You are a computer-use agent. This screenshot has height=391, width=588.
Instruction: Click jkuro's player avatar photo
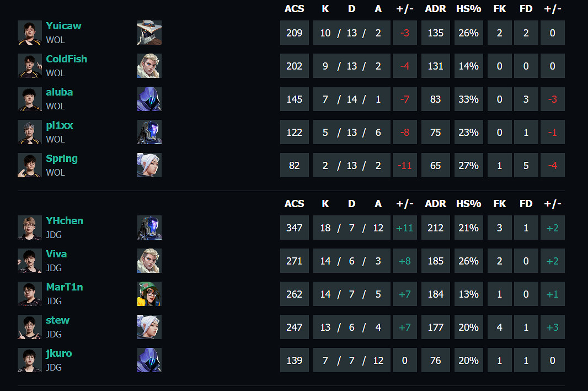pos(30,360)
